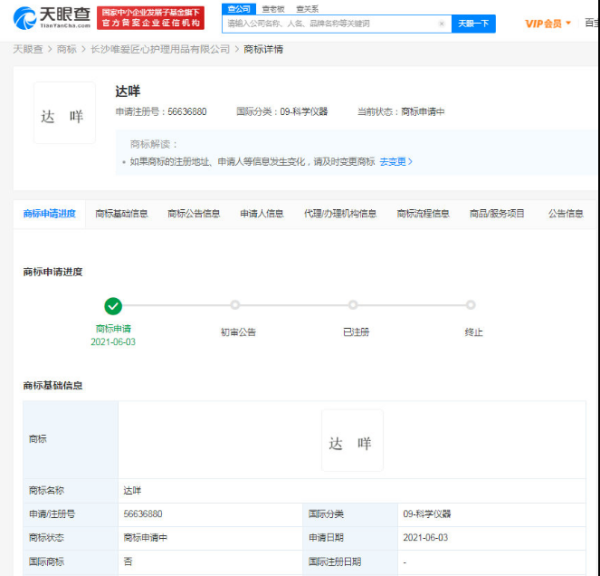Click the 初审公告 progress step circle
This screenshot has width=600, height=576.
point(235,305)
